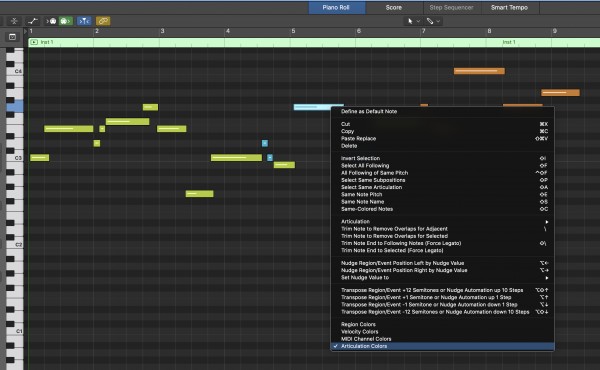Show automation with the curve icon
Screen dimensions: 600x370
coord(33,21)
